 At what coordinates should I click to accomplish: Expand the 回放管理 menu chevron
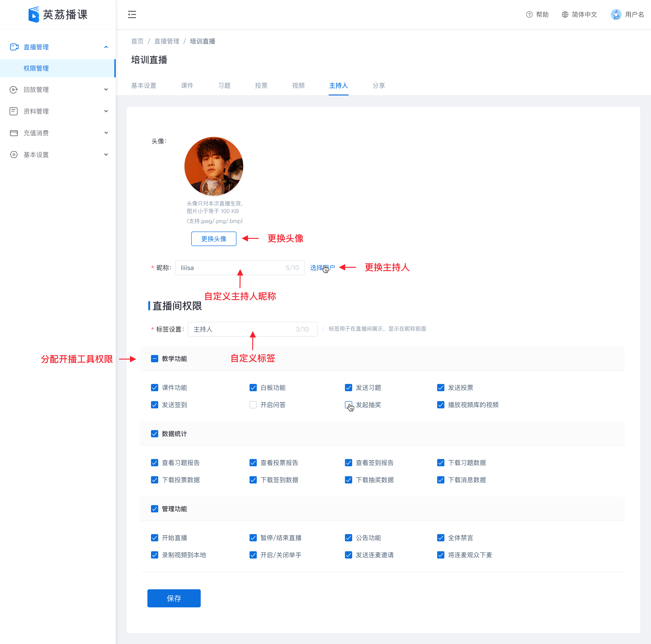[x=106, y=90]
